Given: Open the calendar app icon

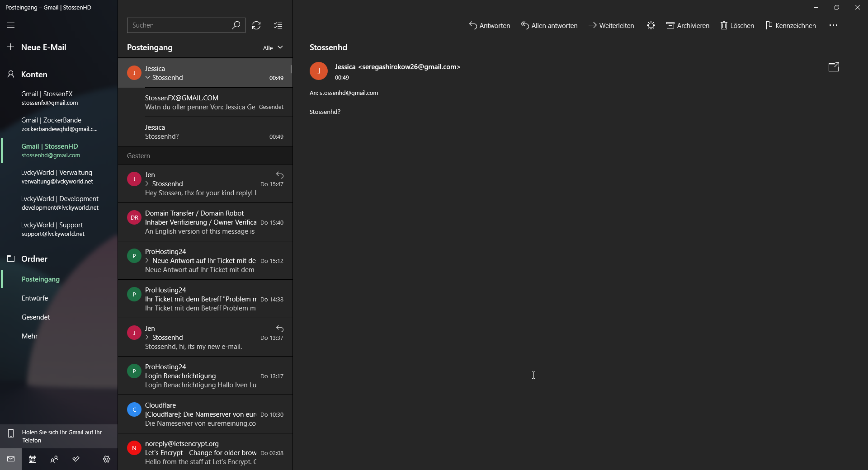Looking at the screenshot, I should point(33,459).
